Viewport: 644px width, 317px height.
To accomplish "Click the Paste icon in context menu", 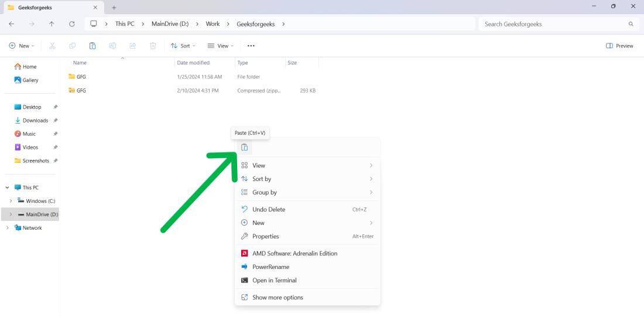I will coord(244,147).
